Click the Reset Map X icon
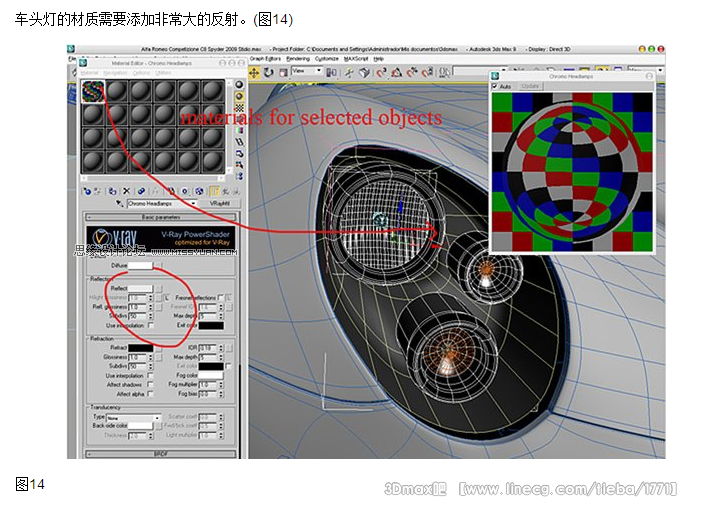 [x=127, y=191]
